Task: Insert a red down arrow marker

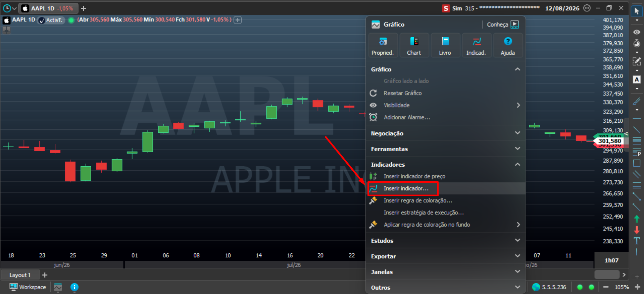Action: 637,230
